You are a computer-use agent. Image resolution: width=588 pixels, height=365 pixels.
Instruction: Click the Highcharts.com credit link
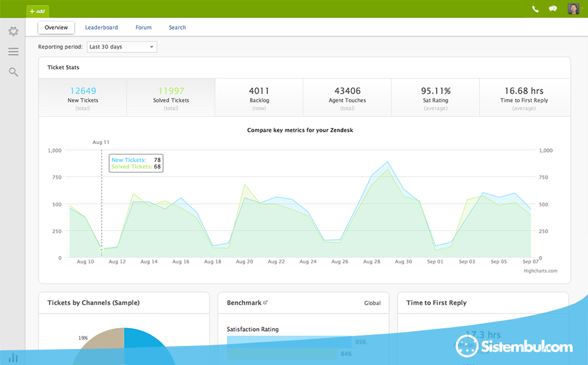[540, 271]
